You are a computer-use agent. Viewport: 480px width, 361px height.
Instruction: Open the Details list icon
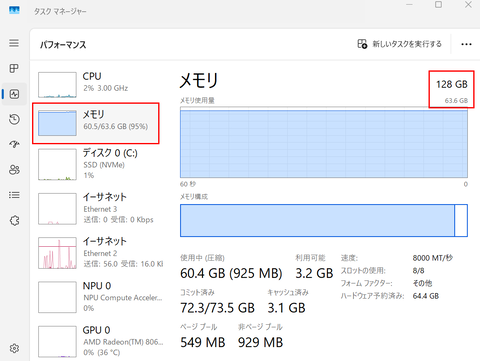(x=14, y=195)
